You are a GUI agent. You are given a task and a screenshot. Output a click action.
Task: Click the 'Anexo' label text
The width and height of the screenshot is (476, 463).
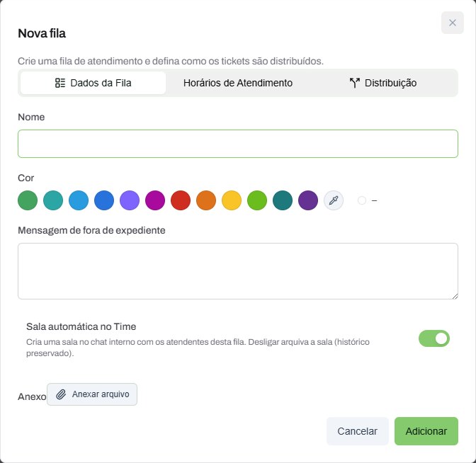[x=32, y=396]
